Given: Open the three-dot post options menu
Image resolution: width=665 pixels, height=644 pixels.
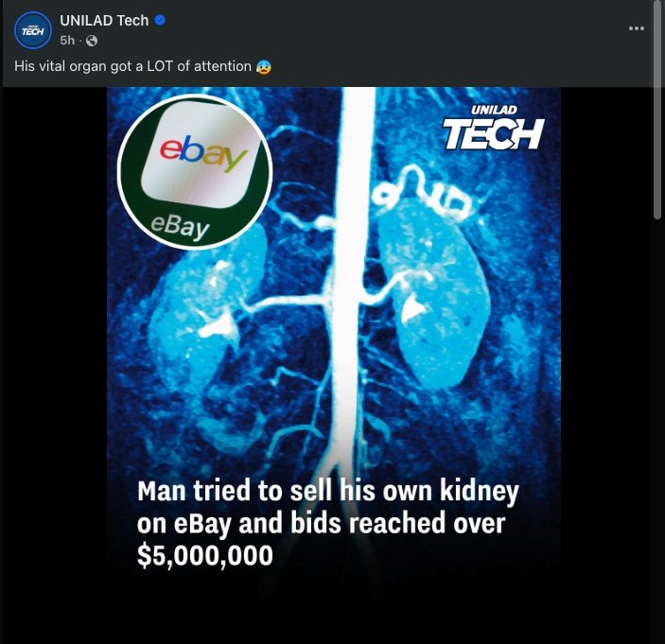Looking at the screenshot, I should (x=637, y=28).
